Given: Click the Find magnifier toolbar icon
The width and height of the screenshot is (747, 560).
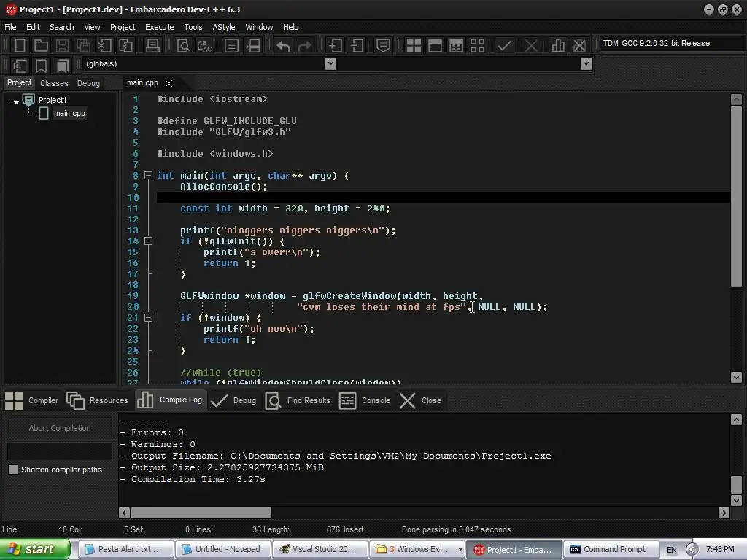Looking at the screenshot, I should pyautogui.click(x=183, y=46).
